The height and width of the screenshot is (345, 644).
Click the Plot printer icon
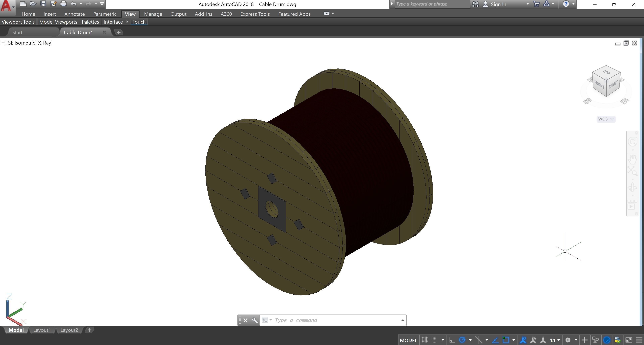64,4
